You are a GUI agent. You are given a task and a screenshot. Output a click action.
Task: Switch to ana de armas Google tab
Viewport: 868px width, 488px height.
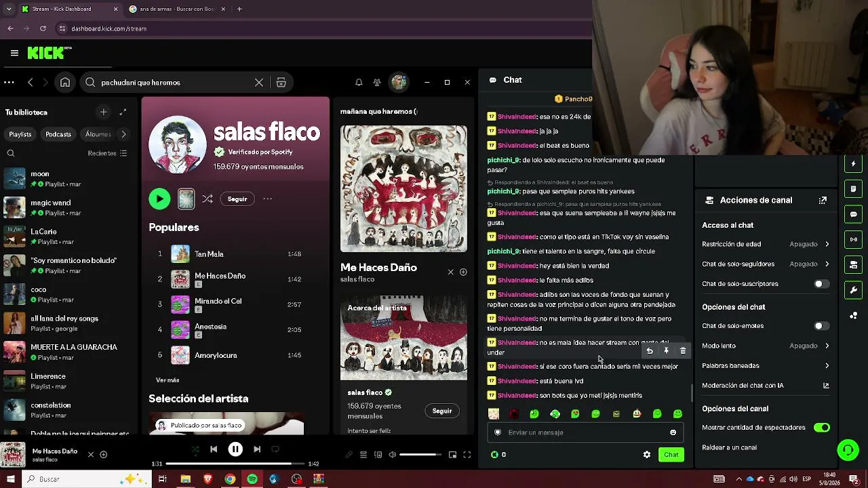point(177,9)
